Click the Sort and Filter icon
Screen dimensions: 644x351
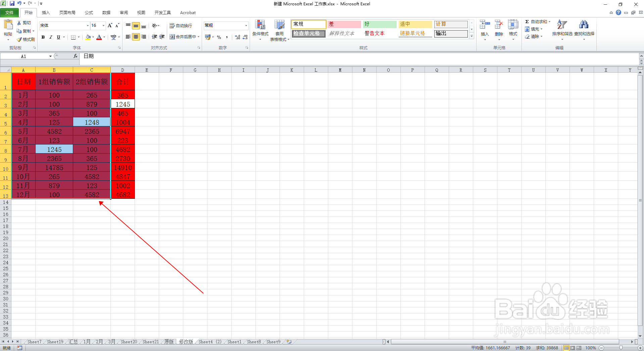coord(562,25)
